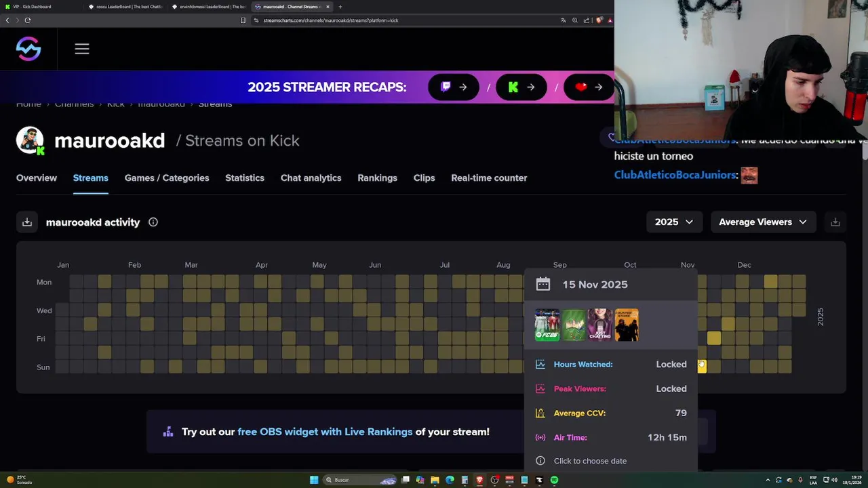Show hidden system tray icons
The height and width of the screenshot is (488, 868).
[x=768, y=480]
